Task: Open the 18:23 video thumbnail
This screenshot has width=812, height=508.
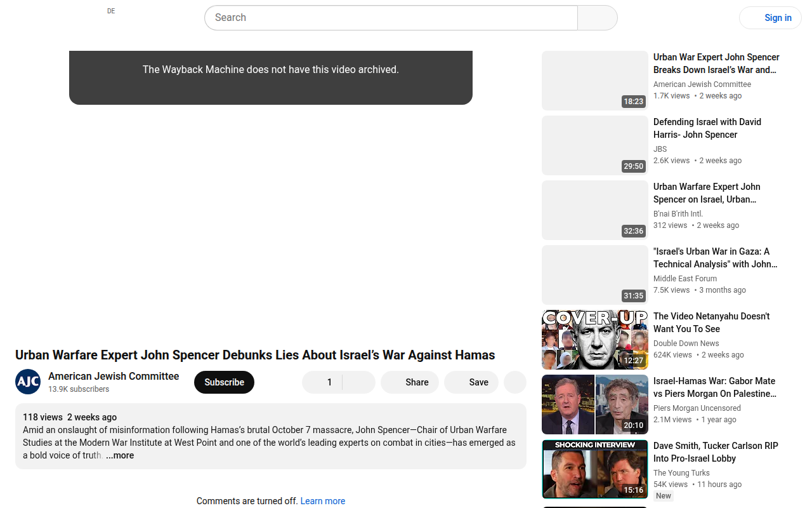Action: click(595, 81)
